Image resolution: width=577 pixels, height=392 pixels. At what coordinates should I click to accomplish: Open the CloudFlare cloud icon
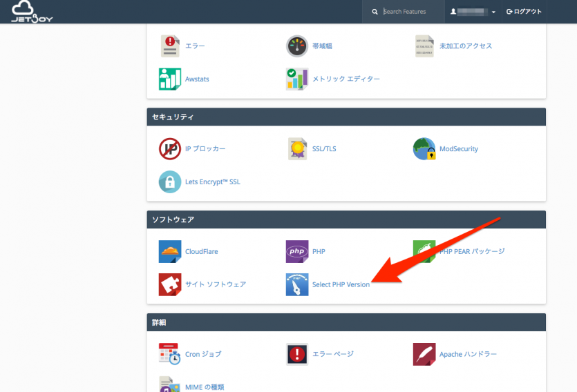coord(169,251)
